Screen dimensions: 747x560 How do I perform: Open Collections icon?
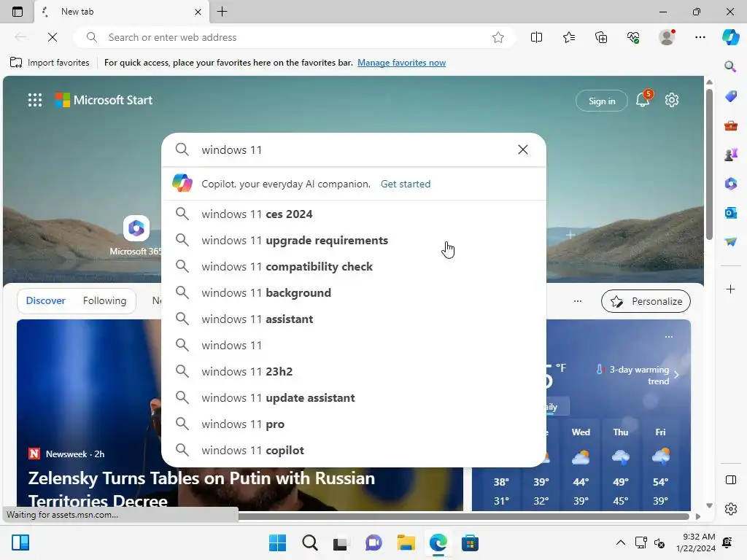point(601,37)
